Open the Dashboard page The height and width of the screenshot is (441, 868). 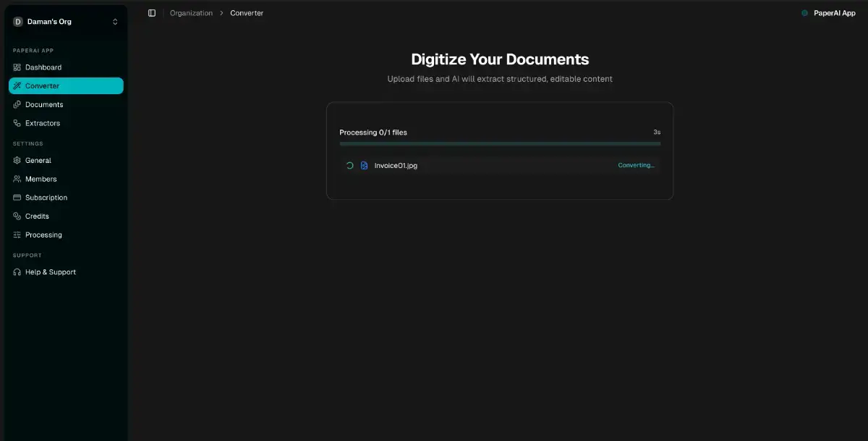66,67
